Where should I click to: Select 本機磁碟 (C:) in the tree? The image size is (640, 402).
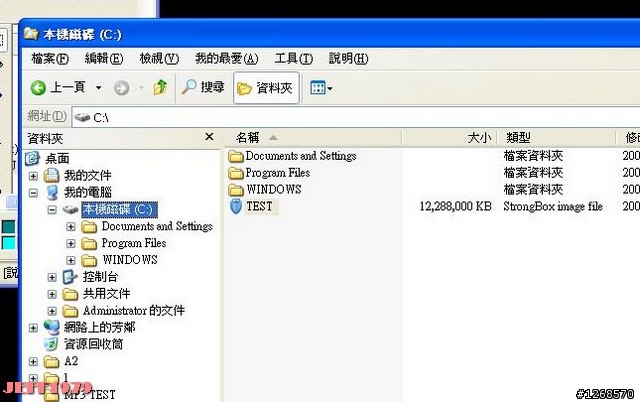pyautogui.click(x=119, y=210)
